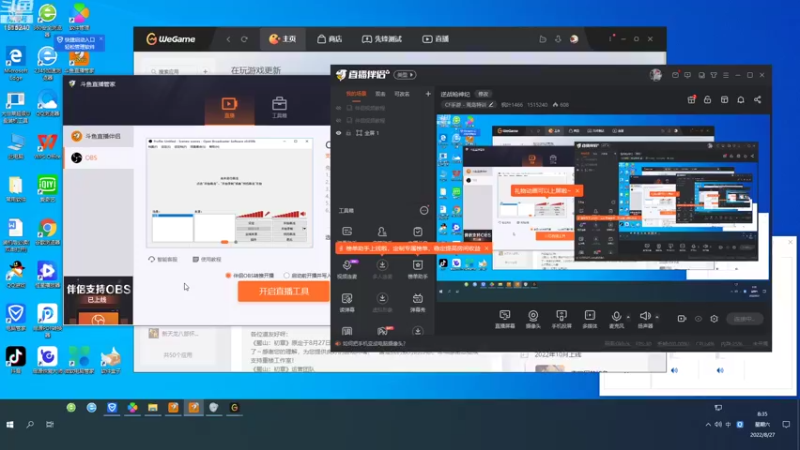Open the danmaku show TV tool
This screenshot has height=450, width=800.
417,302
